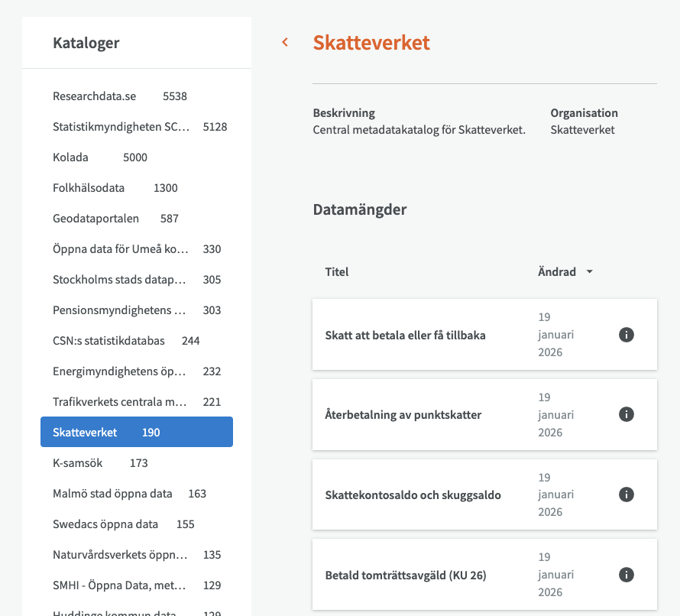Open info icon for Skatt att betala eller få tillbaka
Image resolution: width=680 pixels, height=616 pixels.
626,335
